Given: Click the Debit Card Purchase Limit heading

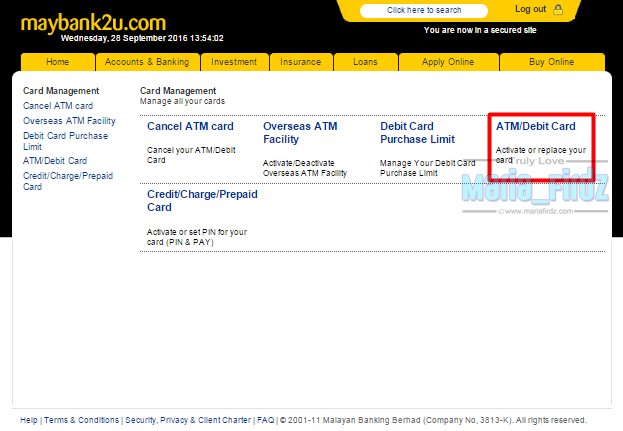Looking at the screenshot, I should [x=418, y=133].
